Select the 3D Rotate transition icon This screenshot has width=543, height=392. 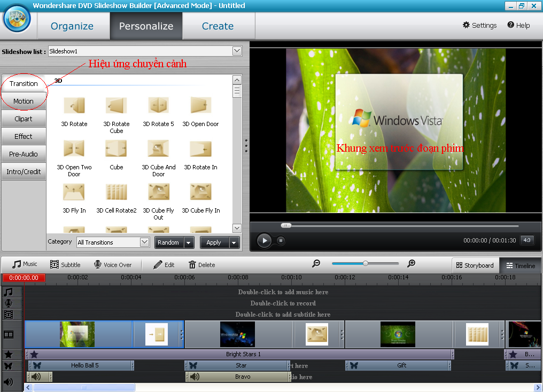74,105
